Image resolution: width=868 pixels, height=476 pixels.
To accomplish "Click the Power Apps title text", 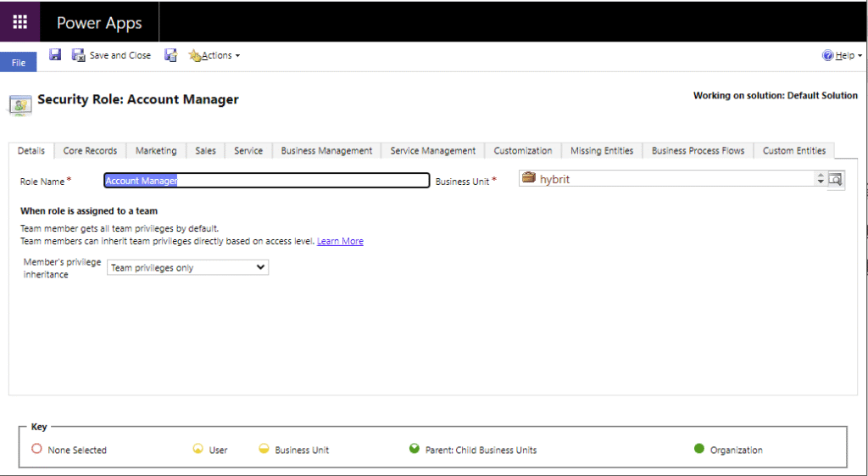I will coord(99,23).
